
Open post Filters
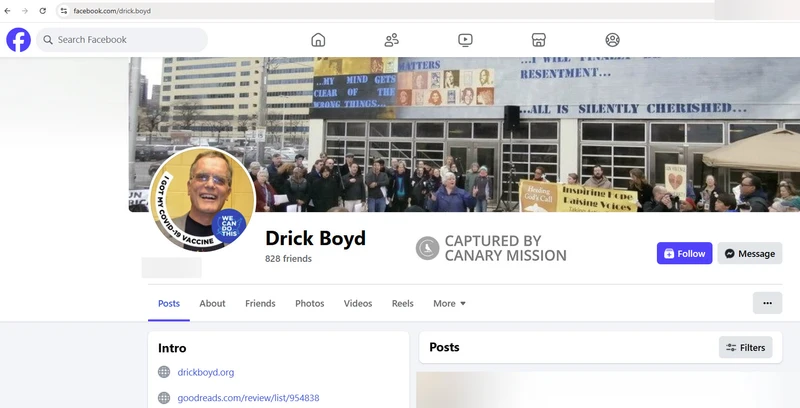click(x=745, y=347)
